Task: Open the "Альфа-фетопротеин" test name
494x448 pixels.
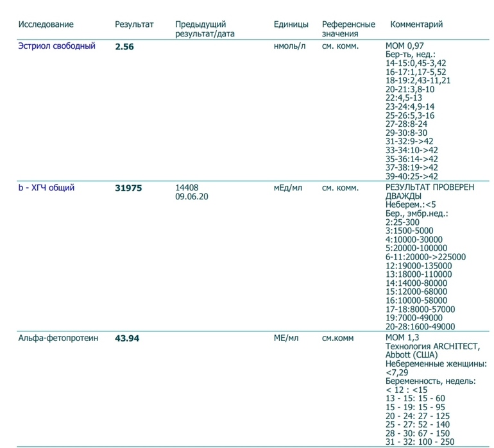Action: (x=58, y=338)
